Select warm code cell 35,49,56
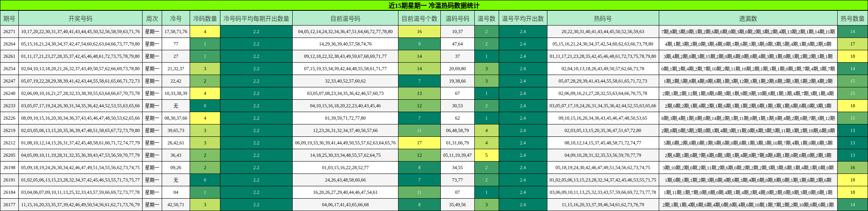 point(458,205)
